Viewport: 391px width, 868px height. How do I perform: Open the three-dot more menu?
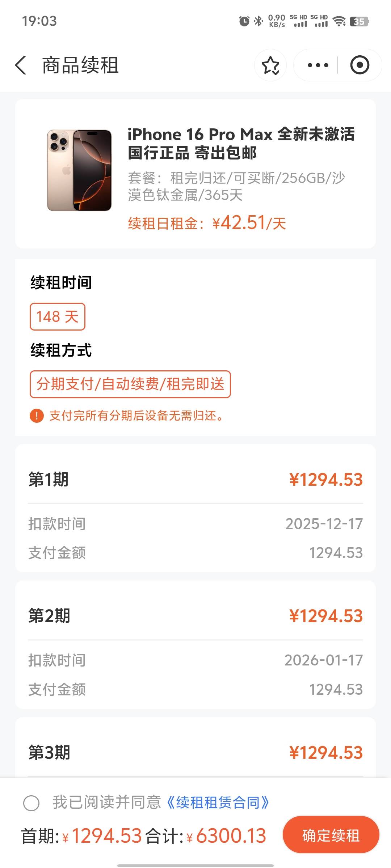point(318,65)
